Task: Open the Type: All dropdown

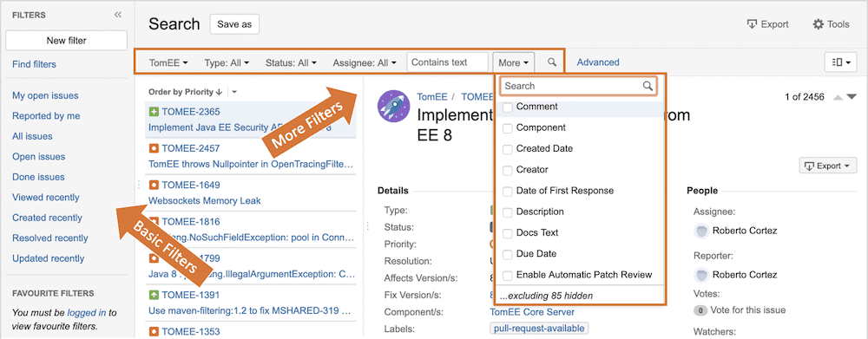Action: click(227, 62)
